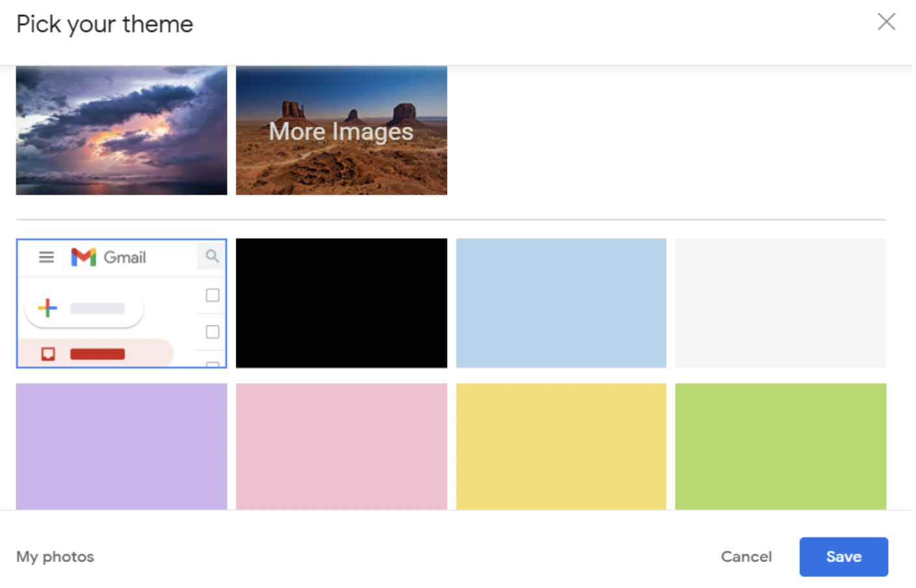Pick the light gray theme swatch

(781, 303)
